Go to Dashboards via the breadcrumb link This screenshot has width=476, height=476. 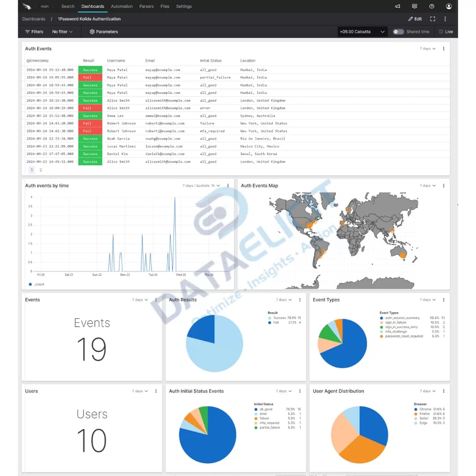point(33,19)
